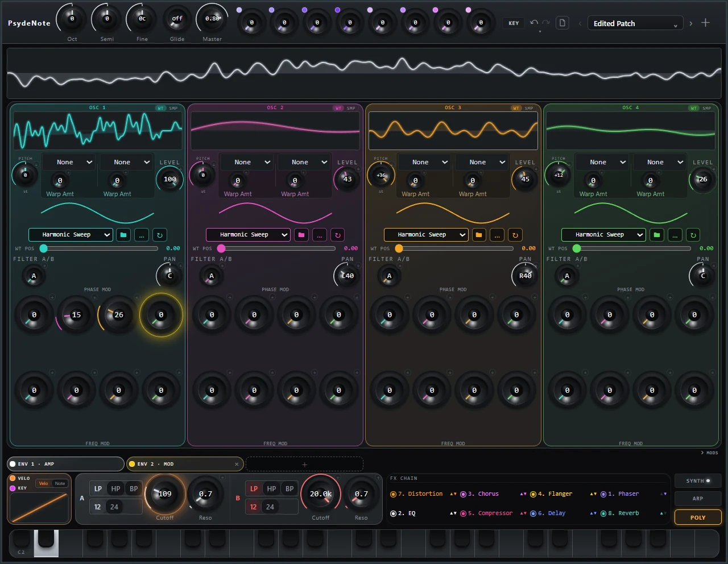Click the highlighted C2 piano key
Screen dimensions: 728x564
(x=46, y=543)
